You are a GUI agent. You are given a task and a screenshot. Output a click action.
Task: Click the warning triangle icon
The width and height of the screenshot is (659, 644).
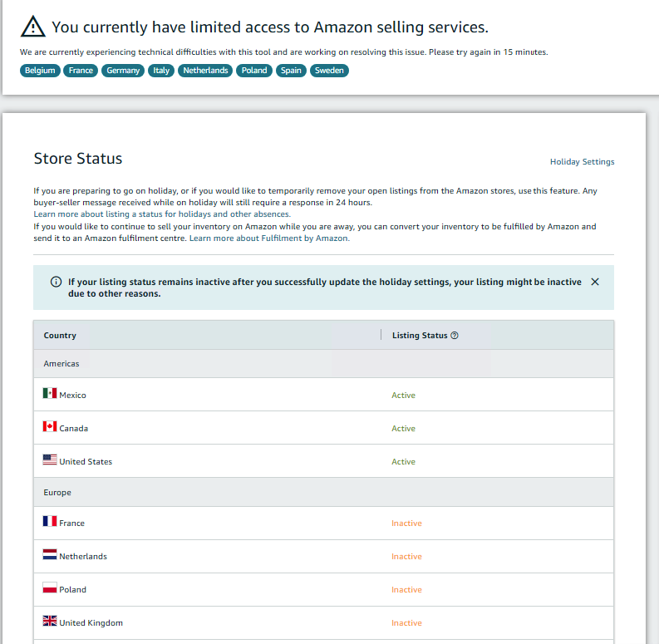click(x=32, y=27)
